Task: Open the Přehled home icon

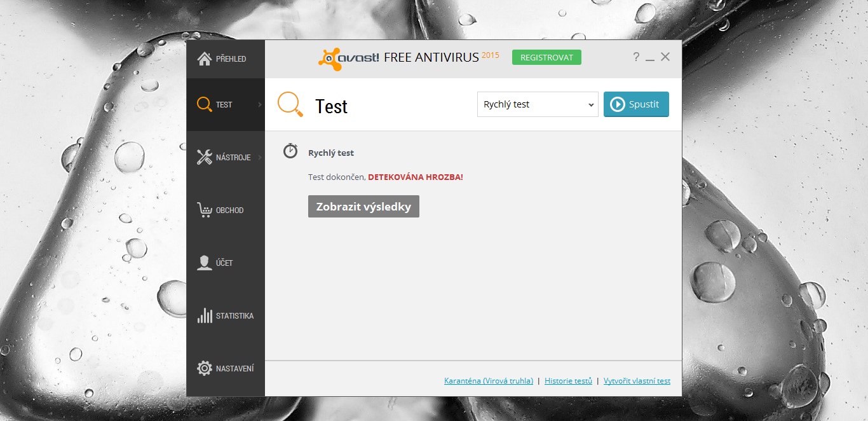Action: tap(205, 59)
